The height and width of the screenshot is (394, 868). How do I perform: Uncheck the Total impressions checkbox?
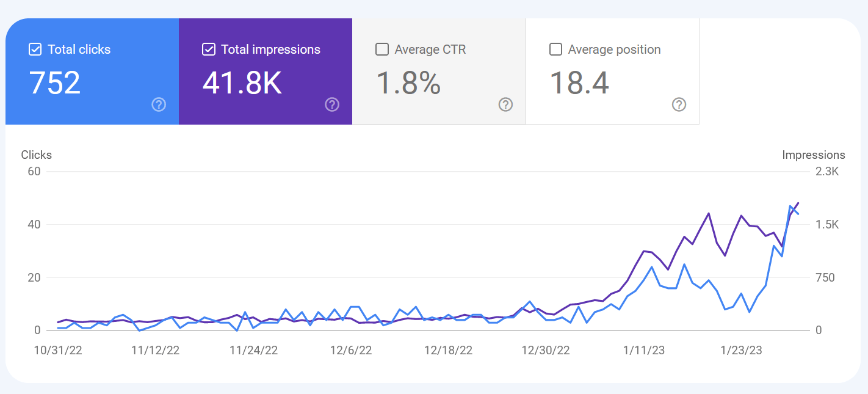point(209,49)
